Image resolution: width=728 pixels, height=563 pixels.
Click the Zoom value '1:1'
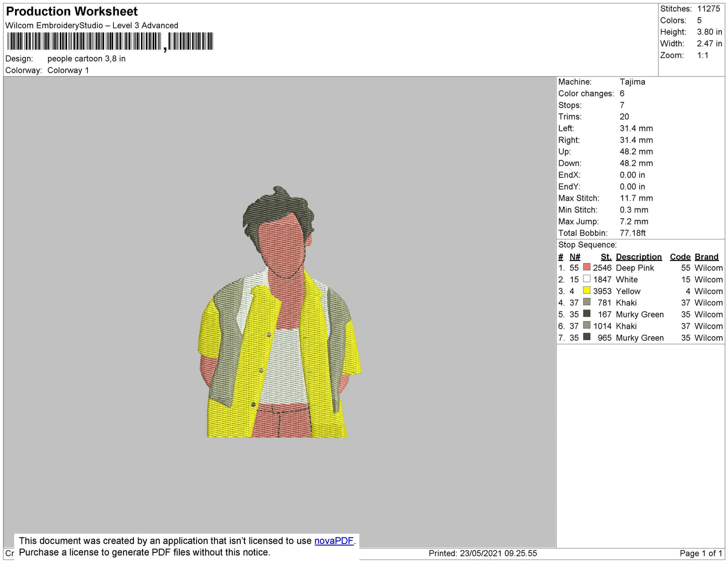point(703,55)
